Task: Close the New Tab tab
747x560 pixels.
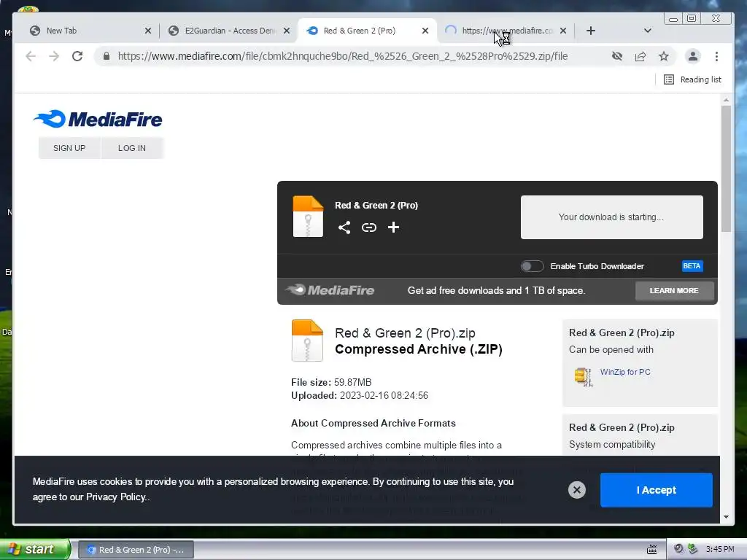Action: click(147, 31)
